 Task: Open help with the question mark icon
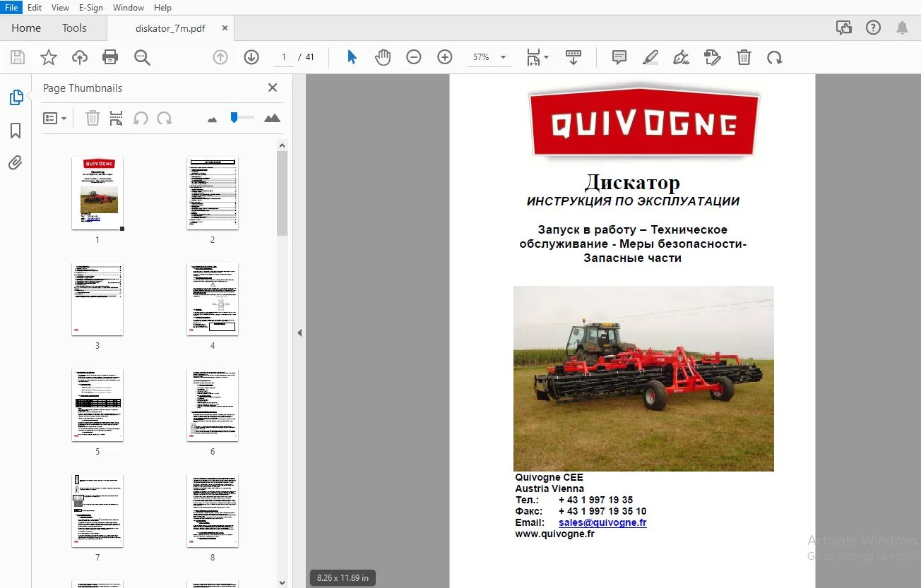(874, 28)
